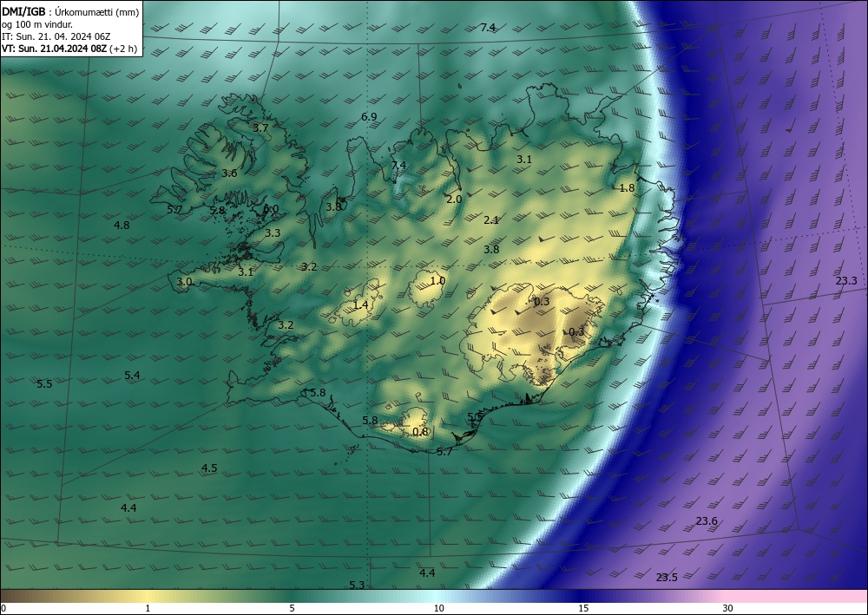The image size is (868, 615).
Task: Click the 6.9 precipitable water value
Action: tap(369, 117)
